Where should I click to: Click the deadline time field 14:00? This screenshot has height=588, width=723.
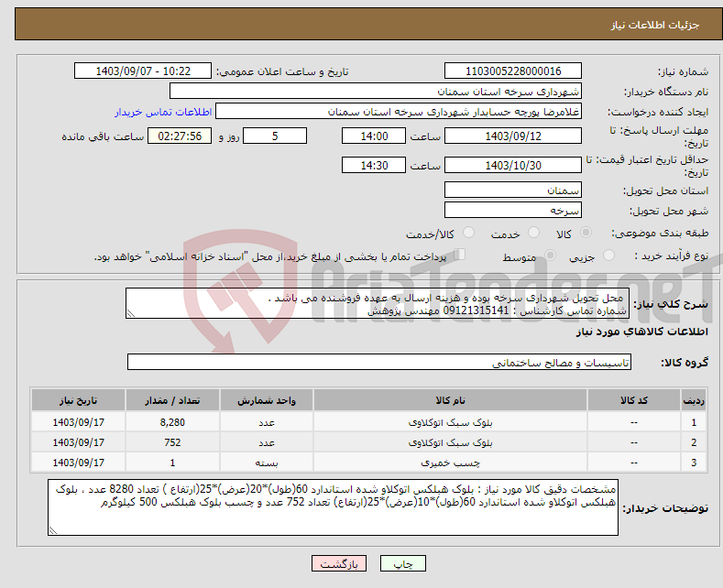point(374,136)
